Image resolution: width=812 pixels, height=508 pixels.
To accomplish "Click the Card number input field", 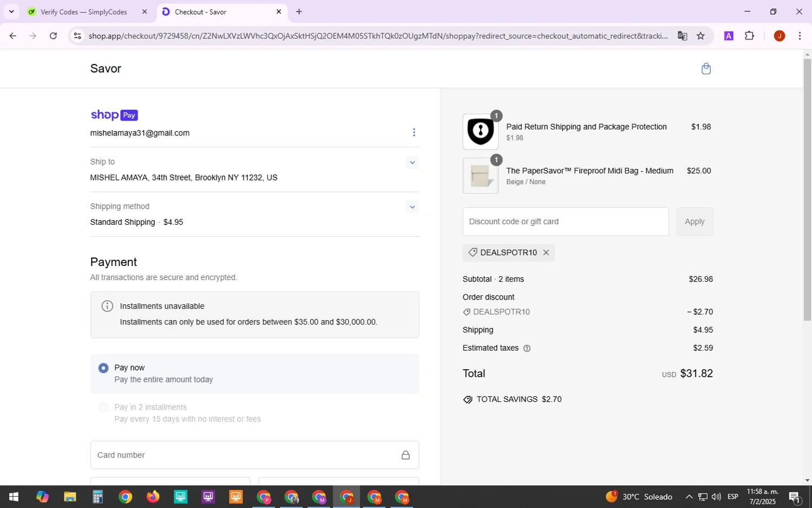I will pyautogui.click(x=254, y=455).
